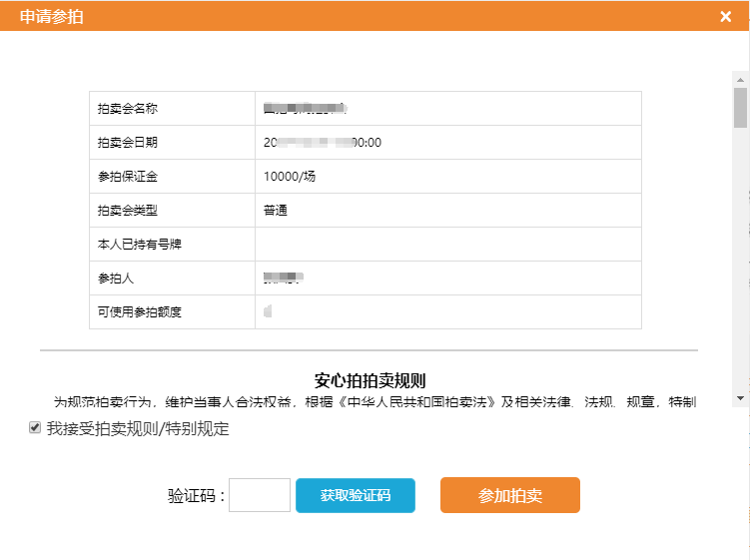750x560 pixels.
Task: Select the 拍卖会名称 row label
Action: (x=128, y=108)
